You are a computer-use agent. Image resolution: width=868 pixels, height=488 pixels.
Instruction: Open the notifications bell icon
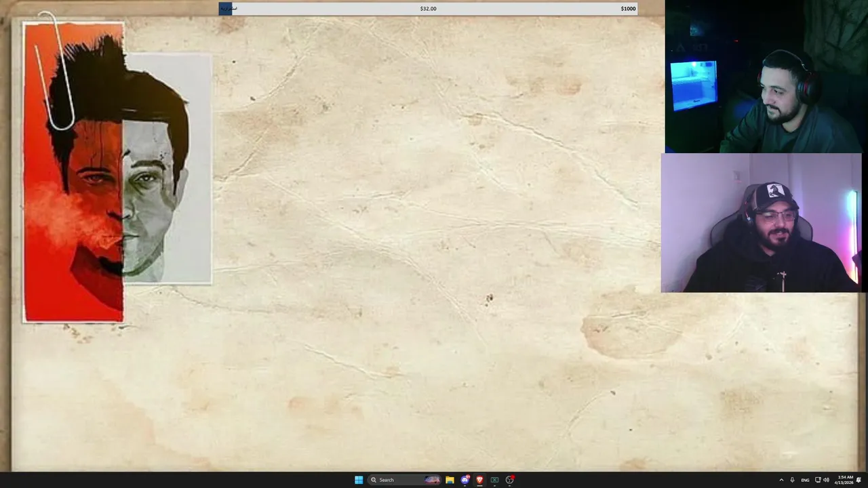tap(859, 480)
